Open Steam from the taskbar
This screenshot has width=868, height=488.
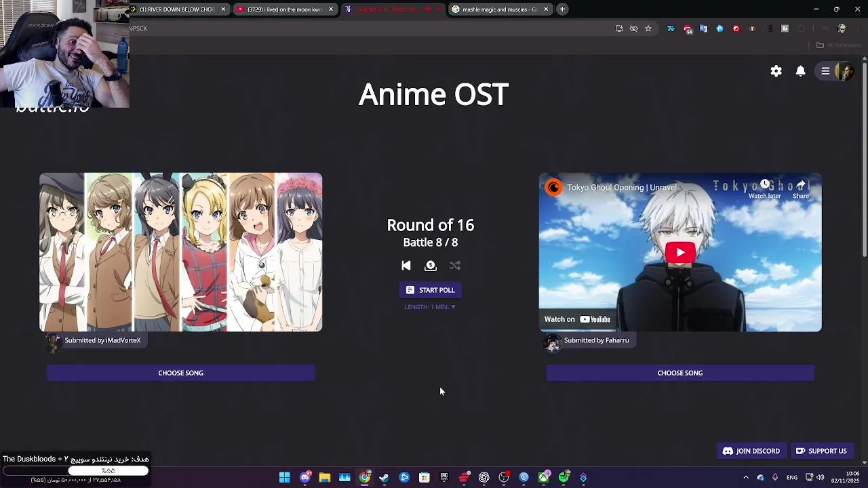click(384, 478)
